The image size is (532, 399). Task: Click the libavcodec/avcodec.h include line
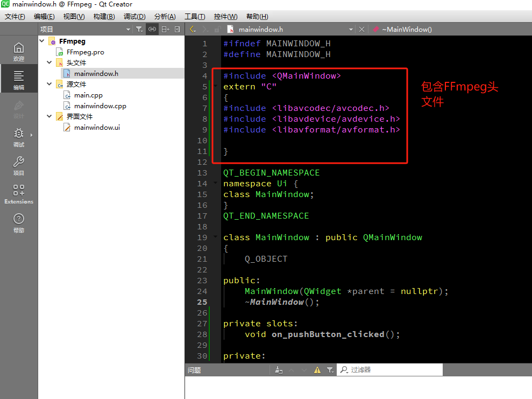[307, 108]
